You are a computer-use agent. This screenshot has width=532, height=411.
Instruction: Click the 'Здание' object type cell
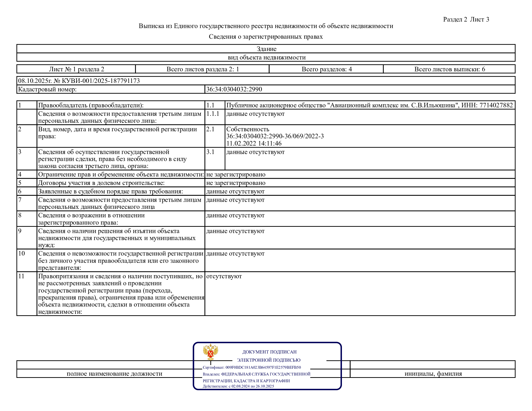(266, 49)
